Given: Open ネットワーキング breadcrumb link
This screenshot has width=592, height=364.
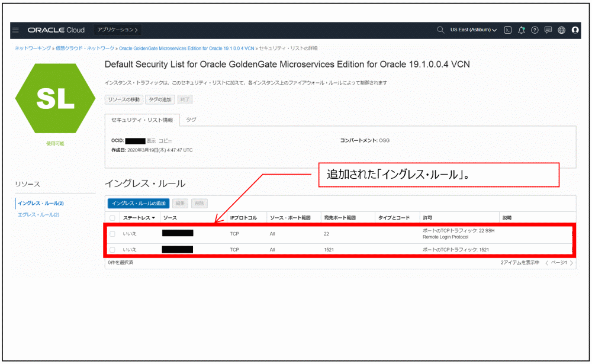Looking at the screenshot, I should pyautogui.click(x=33, y=49).
